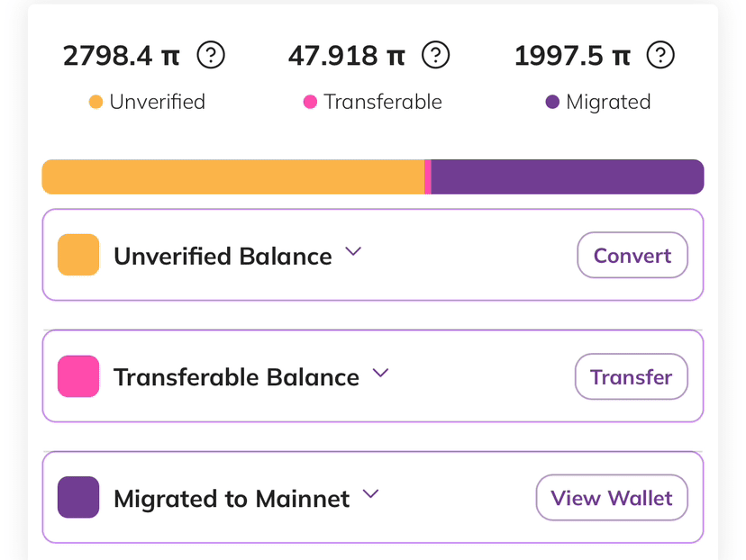This screenshot has height=560, width=746.
Task: Click the purple segment of the balance bar
Action: click(567, 176)
